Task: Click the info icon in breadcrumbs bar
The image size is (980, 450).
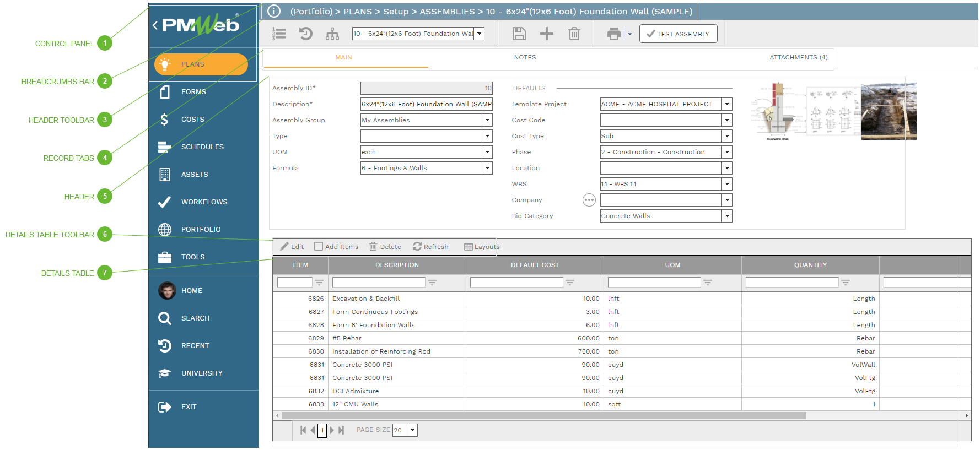Action: [274, 11]
